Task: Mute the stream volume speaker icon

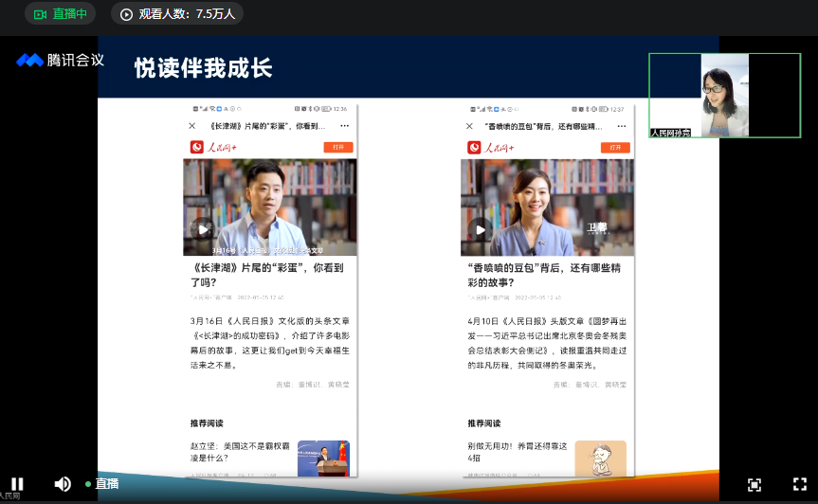Action: [x=63, y=484]
